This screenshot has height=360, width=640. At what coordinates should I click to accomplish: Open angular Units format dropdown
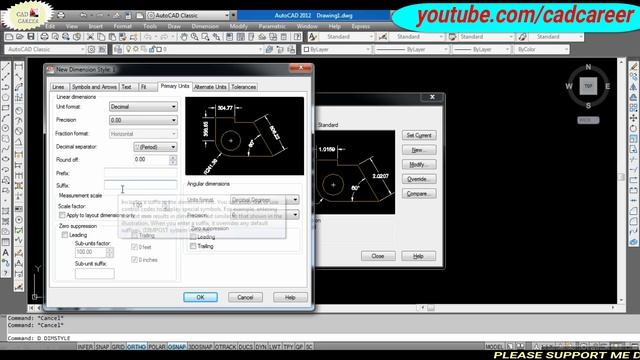[x=264, y=200]
